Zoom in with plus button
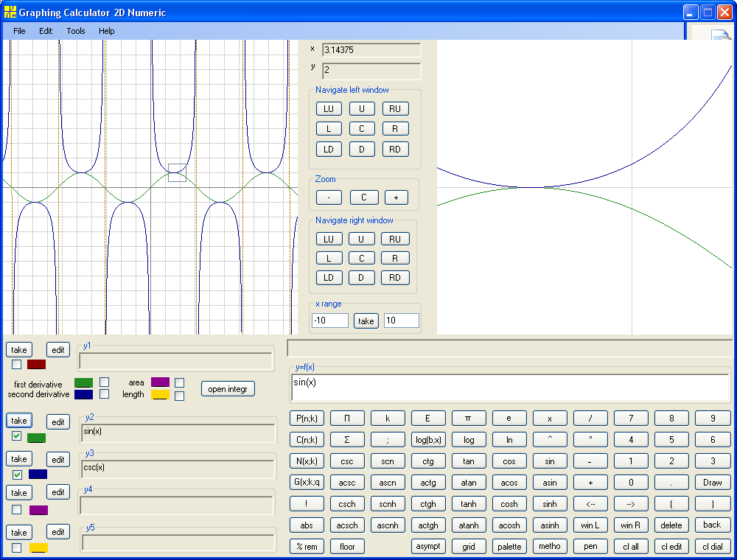The image size is (737, 560). (x=396, y=197)
